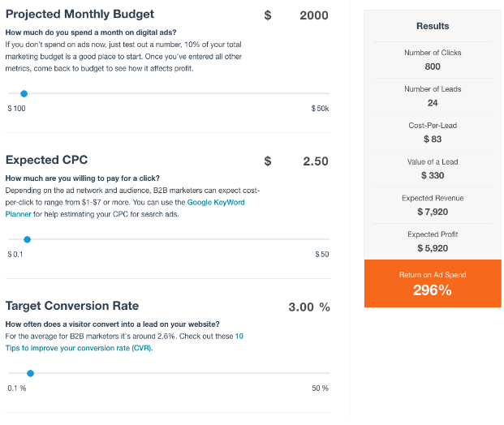504x425 pixels.
Task: Click the $50 maximum end of CPC slider
Action: (322, 254)
